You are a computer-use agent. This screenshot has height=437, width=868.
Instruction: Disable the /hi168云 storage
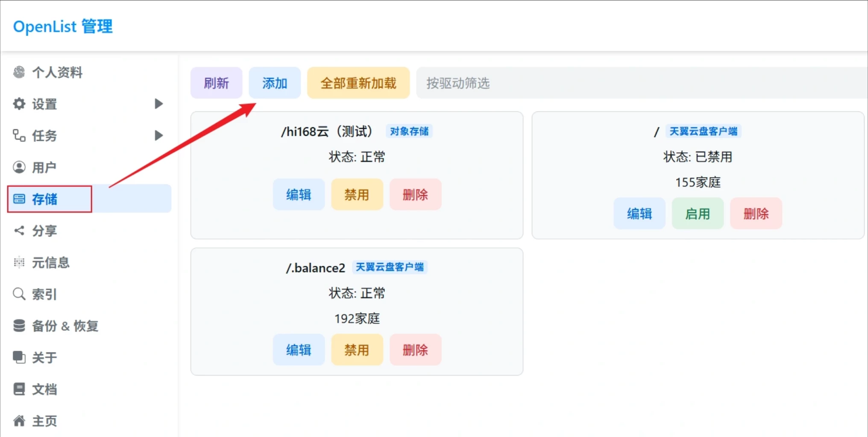(357, 195)
